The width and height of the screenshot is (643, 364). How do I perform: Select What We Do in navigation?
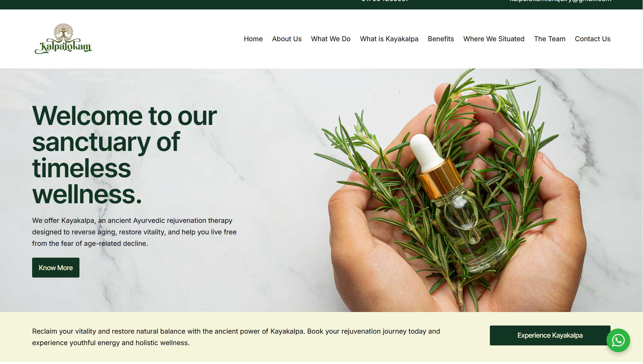331,39
